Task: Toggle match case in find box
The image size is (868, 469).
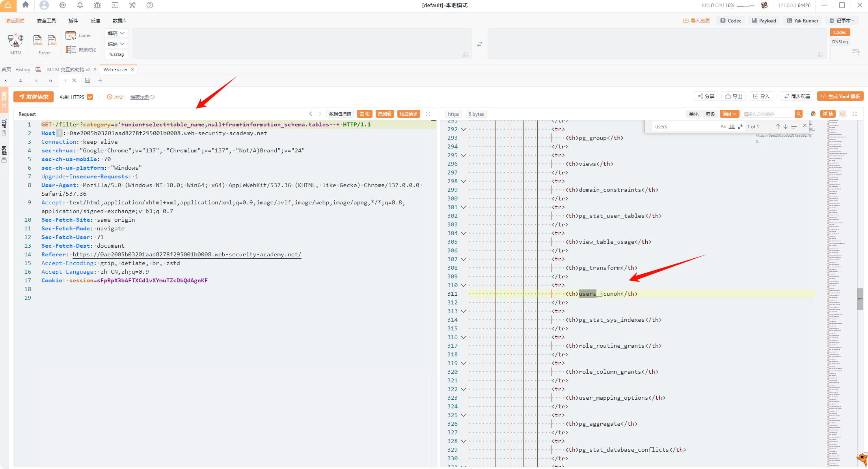Action: [x=723, y=126]
